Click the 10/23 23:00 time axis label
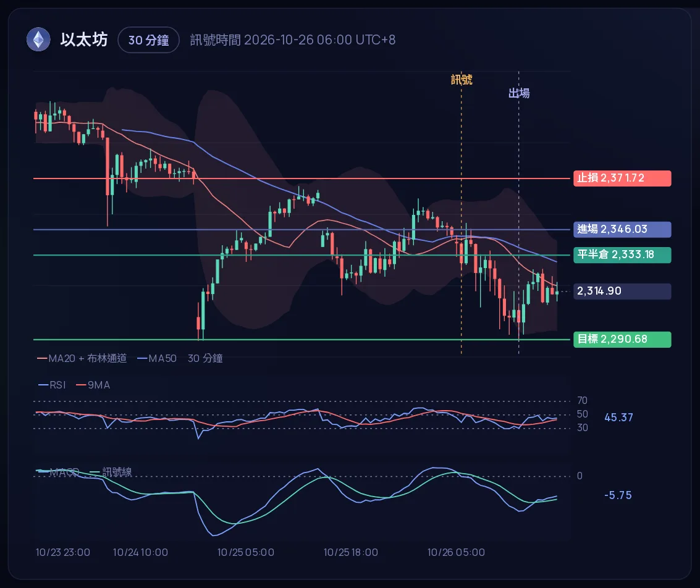The image size is (700, 588). coord(63,552)
